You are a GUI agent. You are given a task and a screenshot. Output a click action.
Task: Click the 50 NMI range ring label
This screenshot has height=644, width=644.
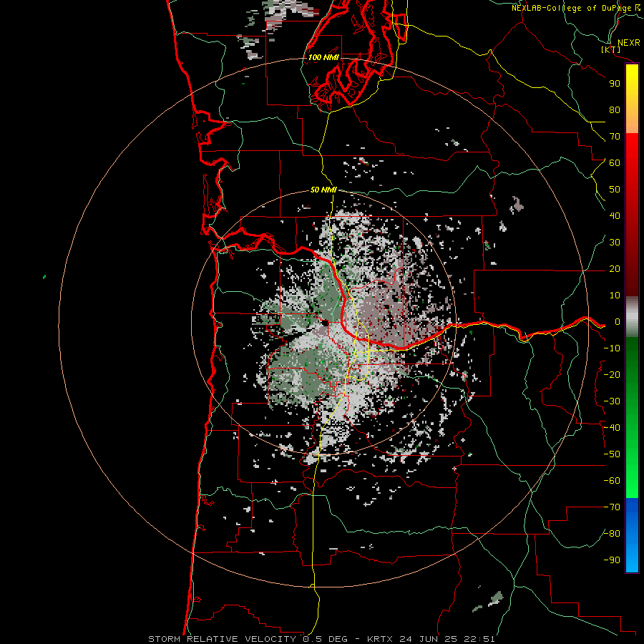[x=323, y=190]
